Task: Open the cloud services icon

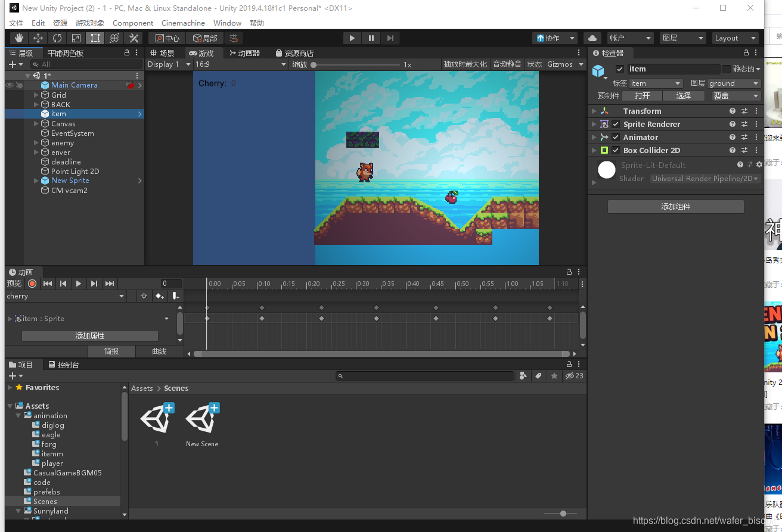Action: 592,38
